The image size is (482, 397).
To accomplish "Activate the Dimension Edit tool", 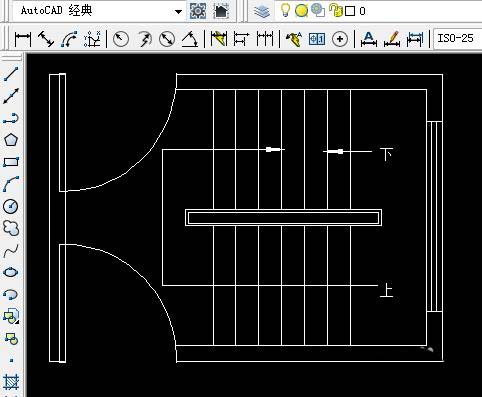I will pyautogui.click(x=369, y=39).
